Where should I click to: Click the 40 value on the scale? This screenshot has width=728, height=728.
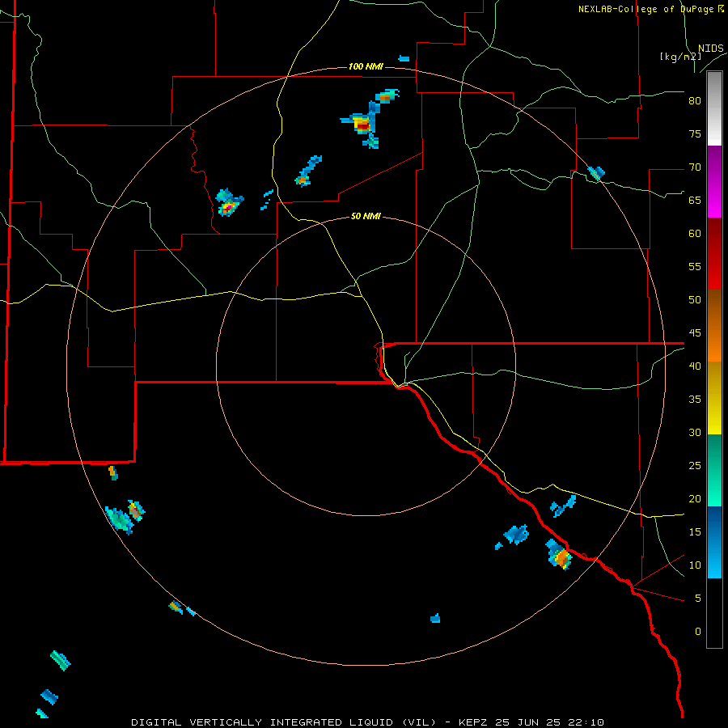[x=695, y=366]
